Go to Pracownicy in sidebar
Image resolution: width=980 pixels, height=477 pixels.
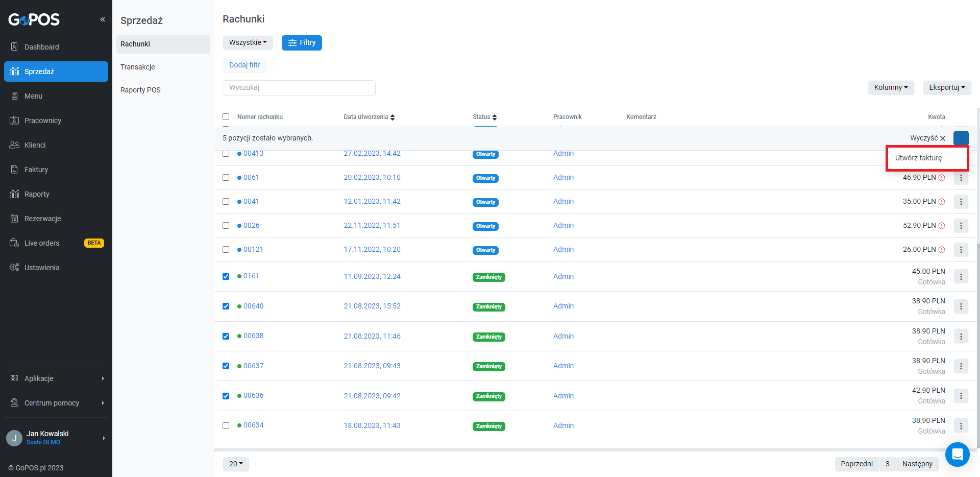click(56, 121)
